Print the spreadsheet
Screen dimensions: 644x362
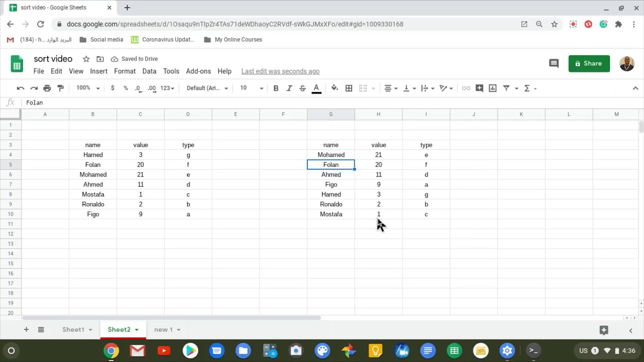point(47,88)
